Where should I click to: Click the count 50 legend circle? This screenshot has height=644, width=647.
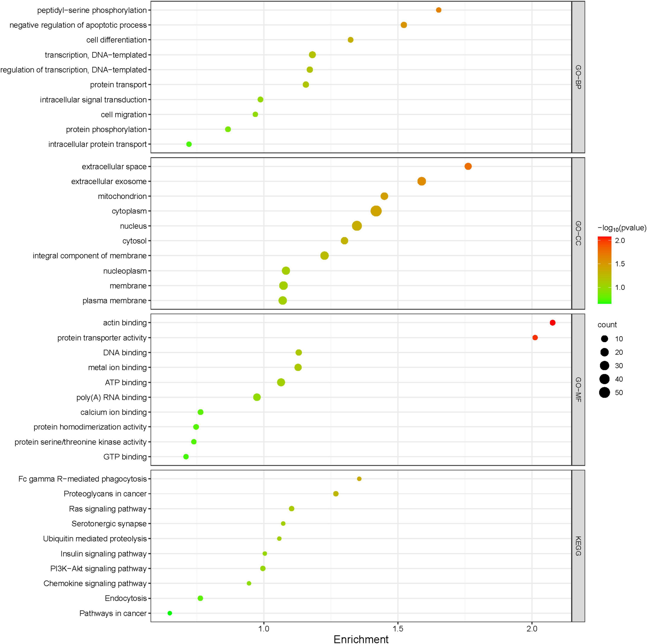tap(604, 392)
